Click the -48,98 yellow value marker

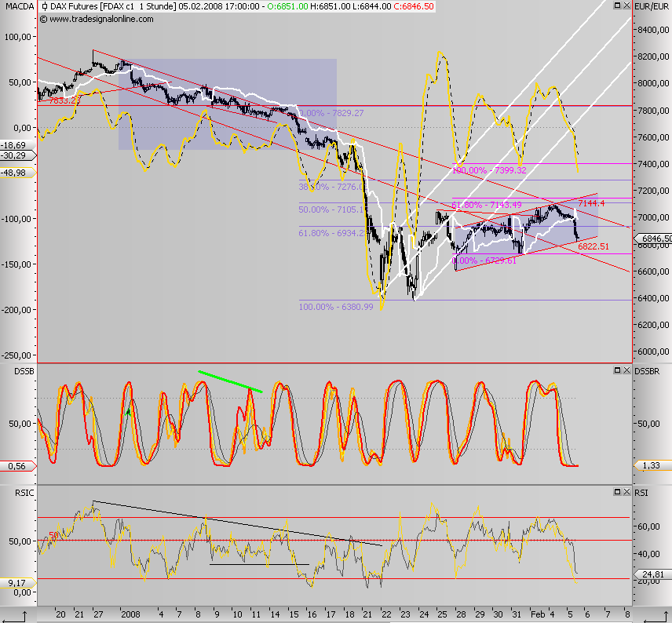pos(17,173)
